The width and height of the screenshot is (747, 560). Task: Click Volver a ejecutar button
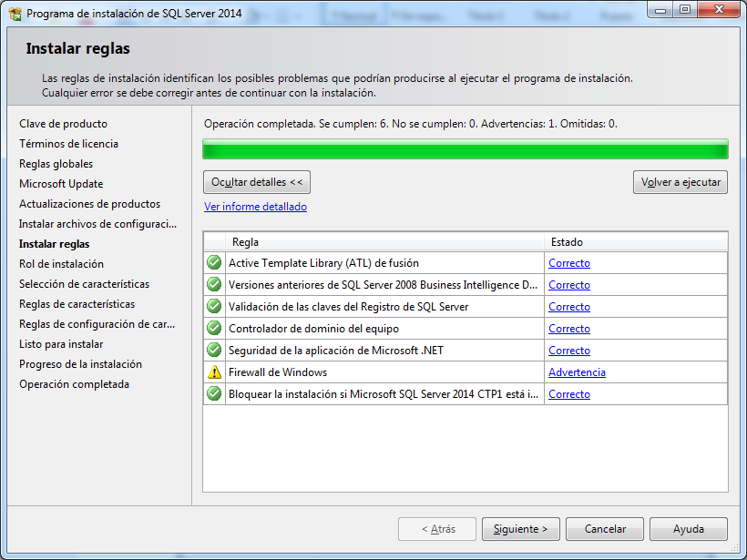(680, 182)
